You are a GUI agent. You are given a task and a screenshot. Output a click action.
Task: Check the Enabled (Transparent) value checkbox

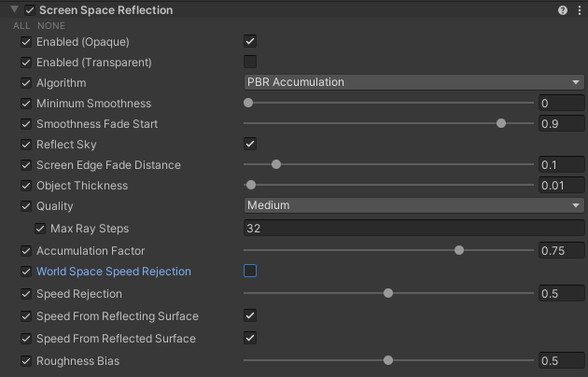point(250,63)
